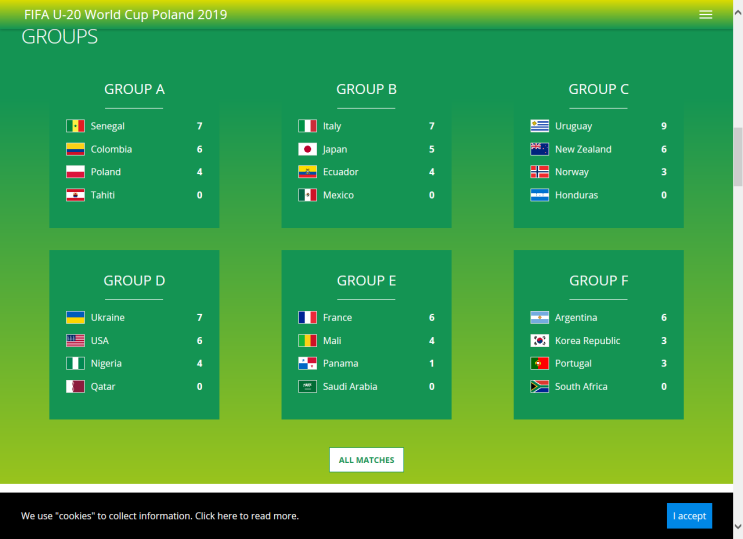The height and width of the screenshot is (539, 743).
Task: Click the Ecuador flag icon
Action: pos(308,172)
